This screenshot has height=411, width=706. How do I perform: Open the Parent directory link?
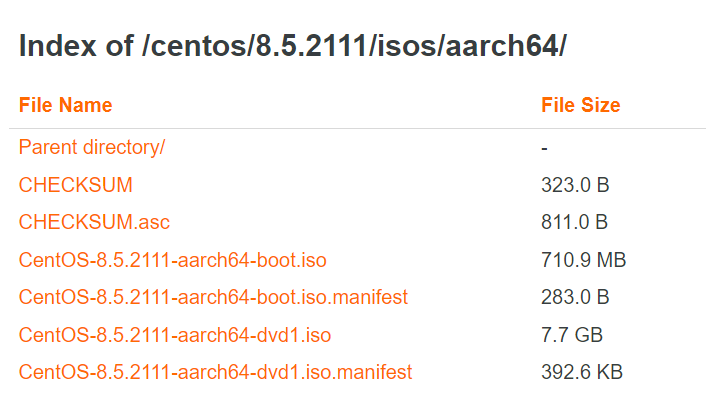coord(92,147)
